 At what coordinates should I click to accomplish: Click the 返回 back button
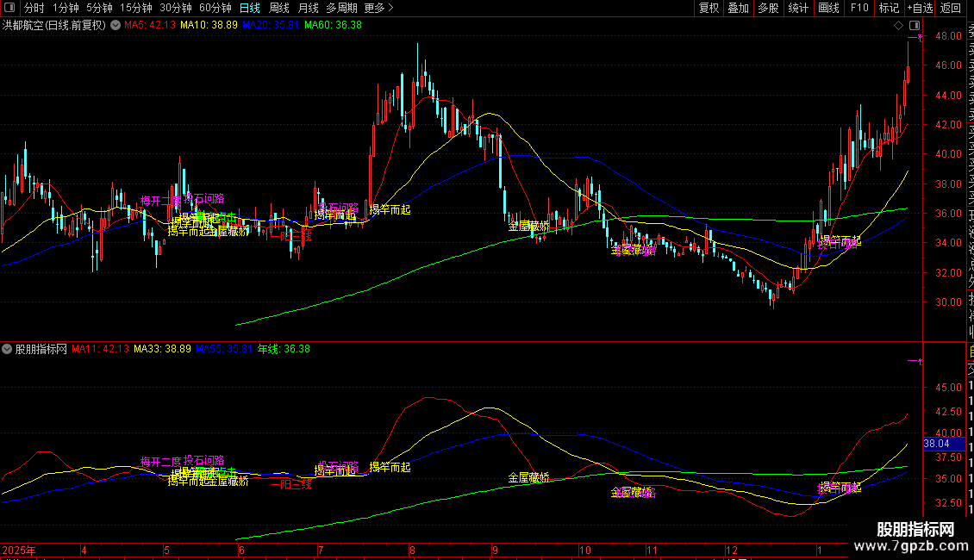[x=951, y=8]
